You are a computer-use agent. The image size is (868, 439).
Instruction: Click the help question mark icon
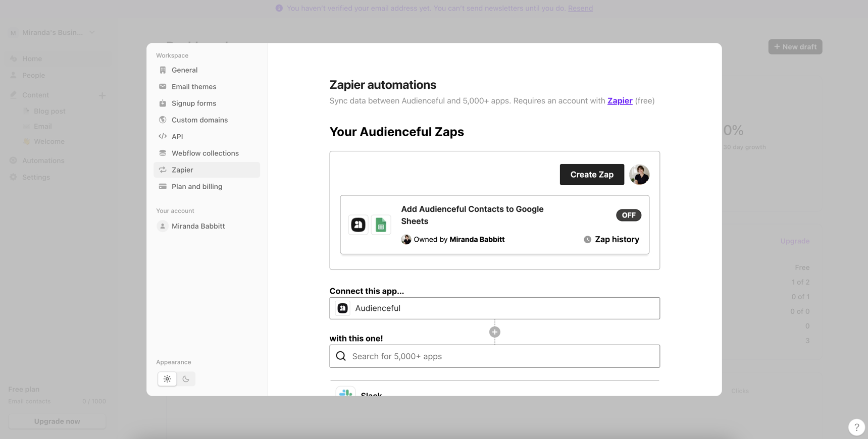[856, 427]
